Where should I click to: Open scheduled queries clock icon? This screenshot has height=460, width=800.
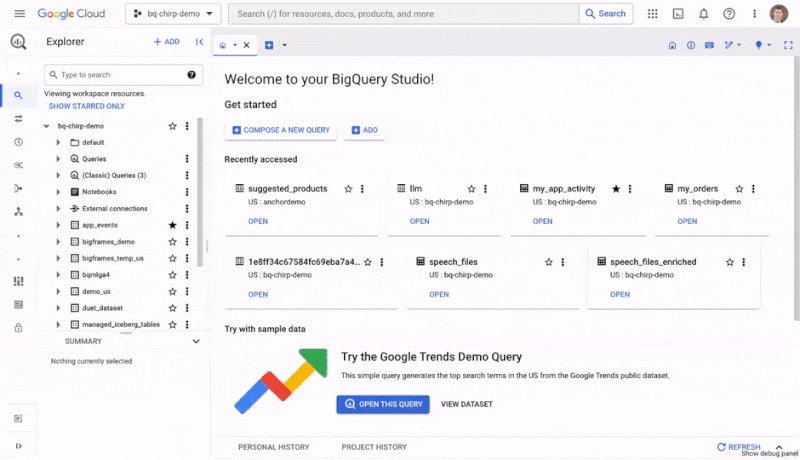coord(18,142)
